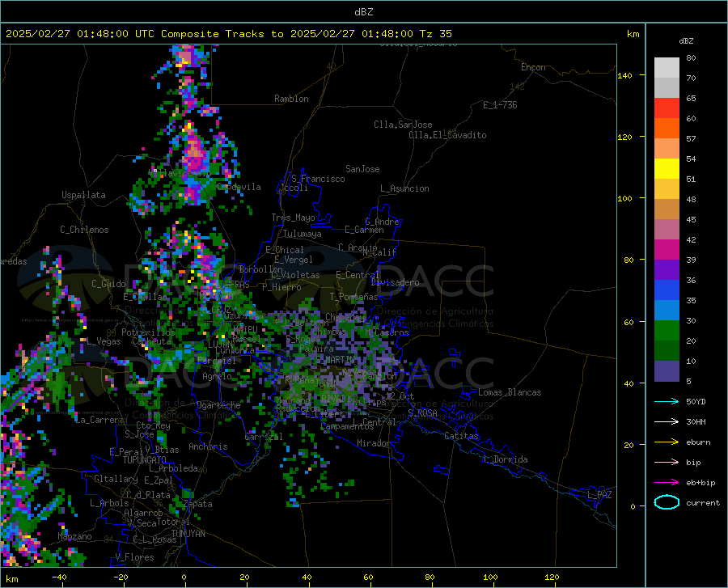Click the Agrelo place label
728x588 pixels.
(217, 376)
